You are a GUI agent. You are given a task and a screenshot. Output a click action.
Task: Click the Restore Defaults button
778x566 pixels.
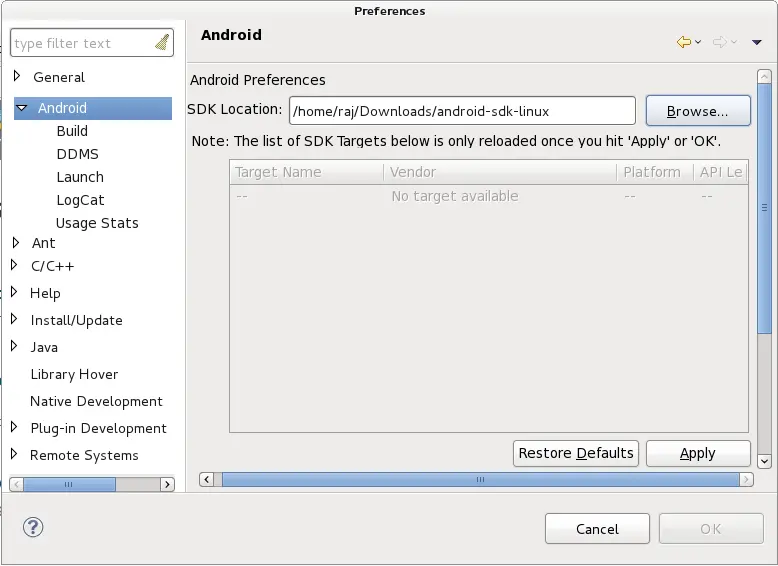pos(576,453)
